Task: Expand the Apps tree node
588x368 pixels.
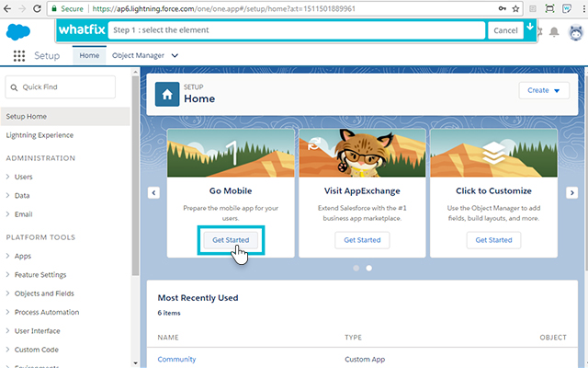Action: [7, 256]
